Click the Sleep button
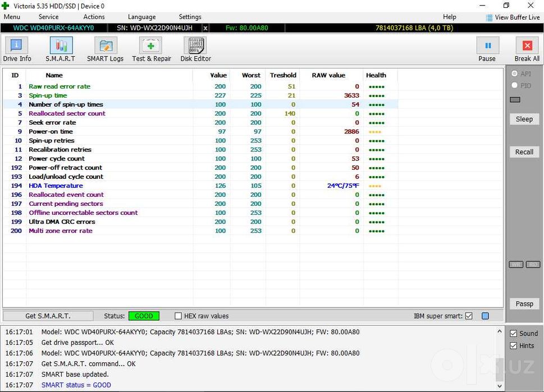 (x=524, y=119)
